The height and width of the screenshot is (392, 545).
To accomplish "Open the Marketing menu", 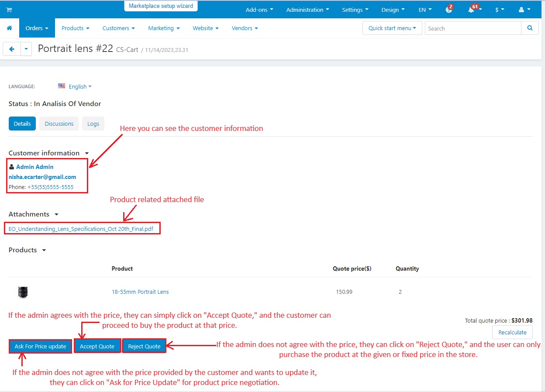I will (x=164, y=28).
